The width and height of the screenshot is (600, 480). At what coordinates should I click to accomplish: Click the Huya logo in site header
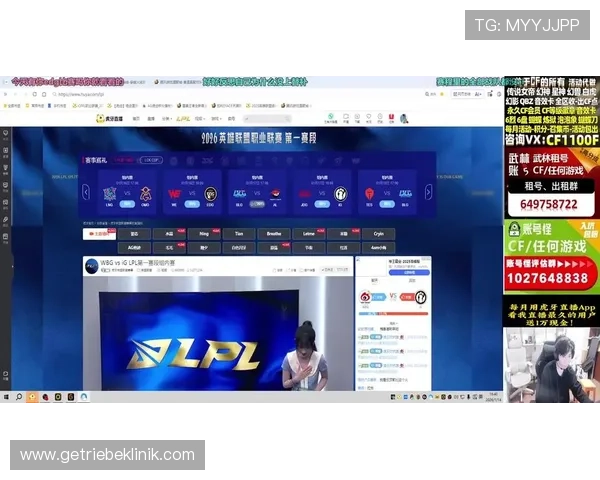(x=109, y=119)
